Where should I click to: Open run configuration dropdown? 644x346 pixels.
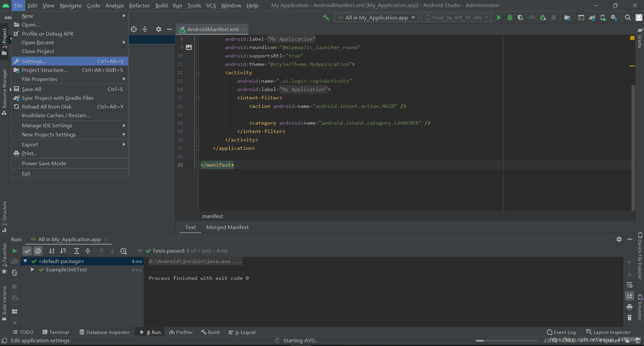coord(376,17)
